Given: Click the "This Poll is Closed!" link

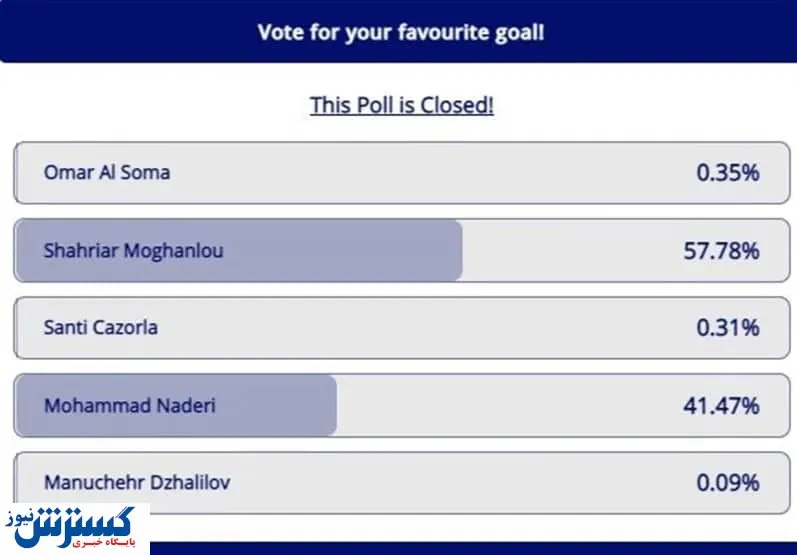Looking at the screenshot, I should pyautogui.click(x=402, y=105).
